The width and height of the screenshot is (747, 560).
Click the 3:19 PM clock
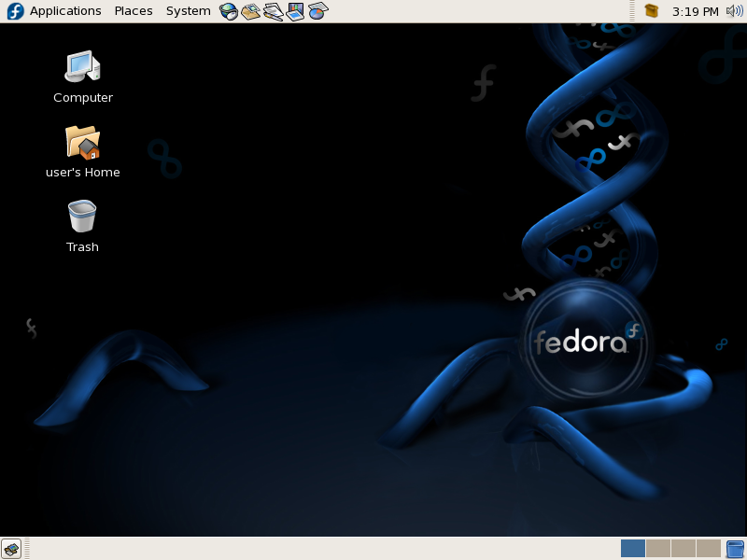pos(695,11)
